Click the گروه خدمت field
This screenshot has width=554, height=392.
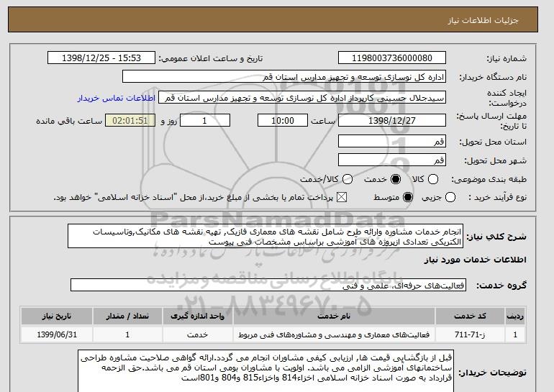point(268,285)
